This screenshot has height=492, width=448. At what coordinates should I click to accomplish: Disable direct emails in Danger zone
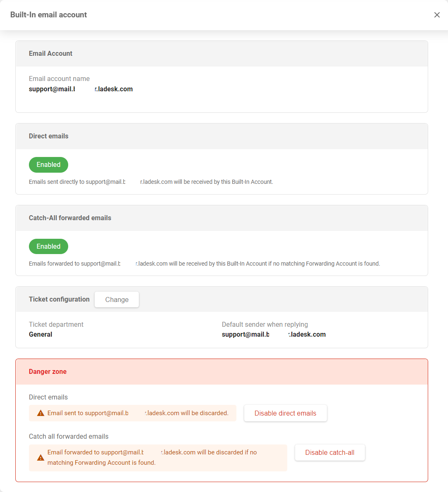click(285, 413)
